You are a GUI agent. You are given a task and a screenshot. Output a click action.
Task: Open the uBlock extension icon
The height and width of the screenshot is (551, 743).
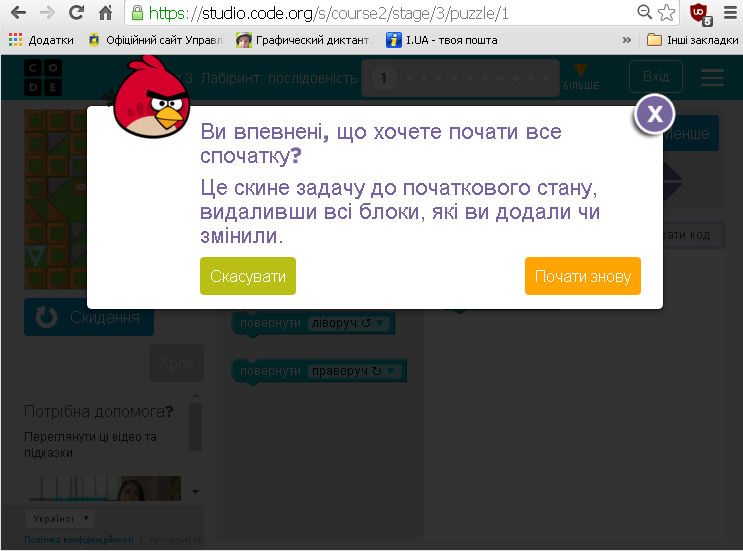(700, 13)
